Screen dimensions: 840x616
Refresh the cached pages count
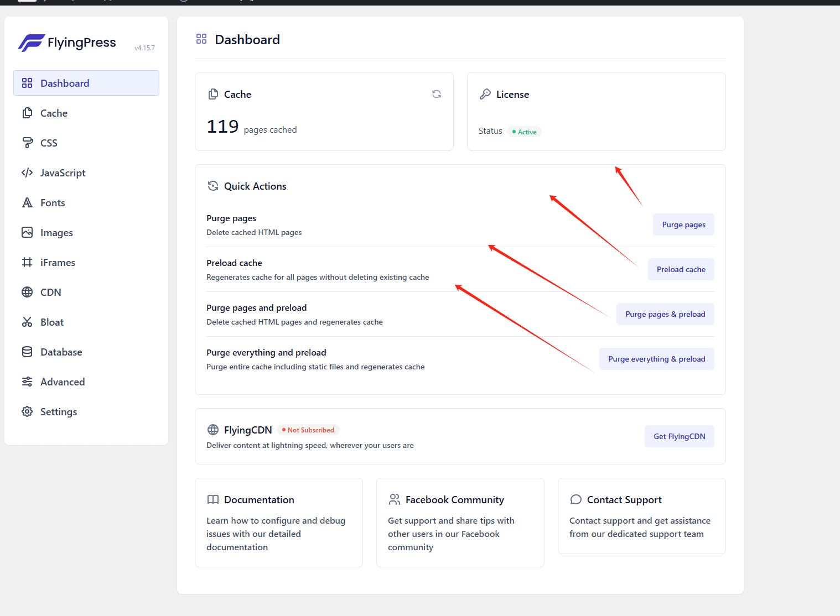point(437,94)
